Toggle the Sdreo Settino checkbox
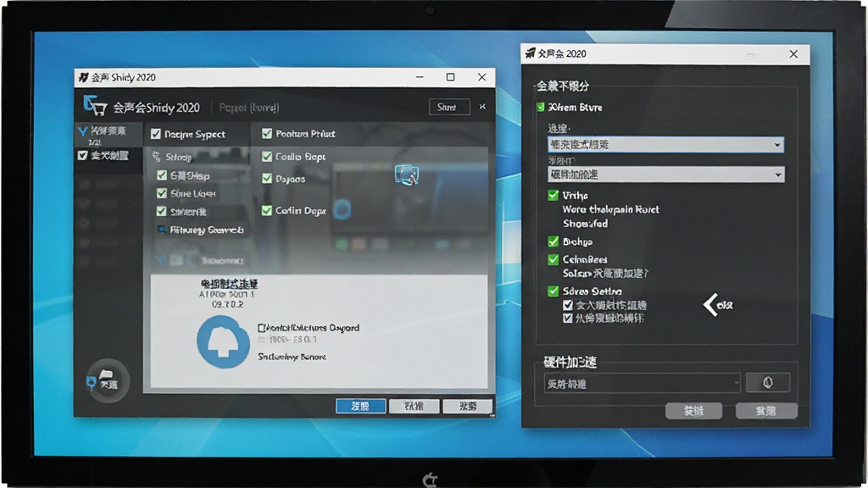This screenshot has width=868, height=488. (x=553, y=291)
